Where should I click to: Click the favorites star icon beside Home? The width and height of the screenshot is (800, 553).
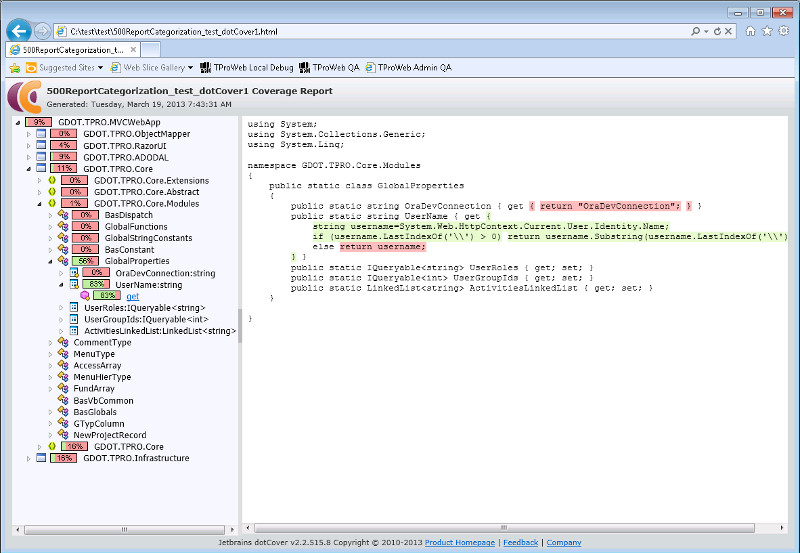pyautogui.click(x=767, y=31)
